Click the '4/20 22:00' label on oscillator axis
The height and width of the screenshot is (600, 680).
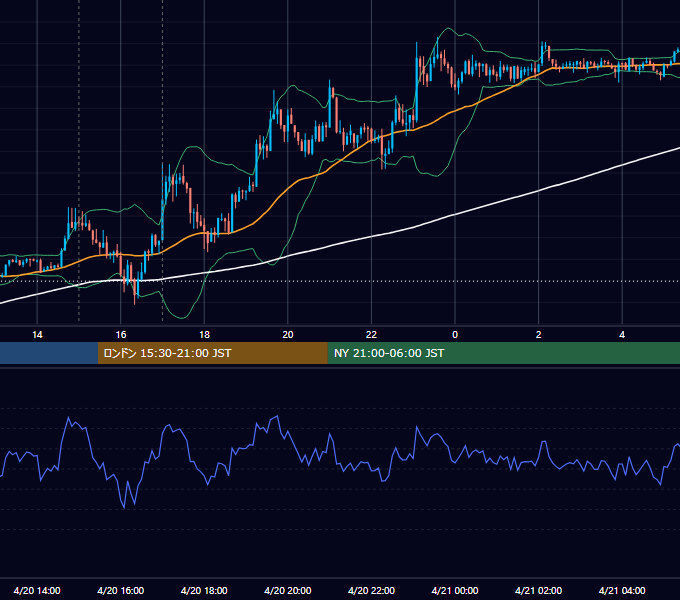pyautogui.click(x=371, y=590)
